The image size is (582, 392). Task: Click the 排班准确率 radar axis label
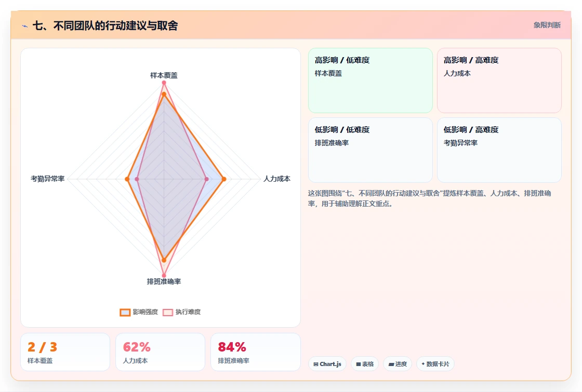tap(164, 281)
